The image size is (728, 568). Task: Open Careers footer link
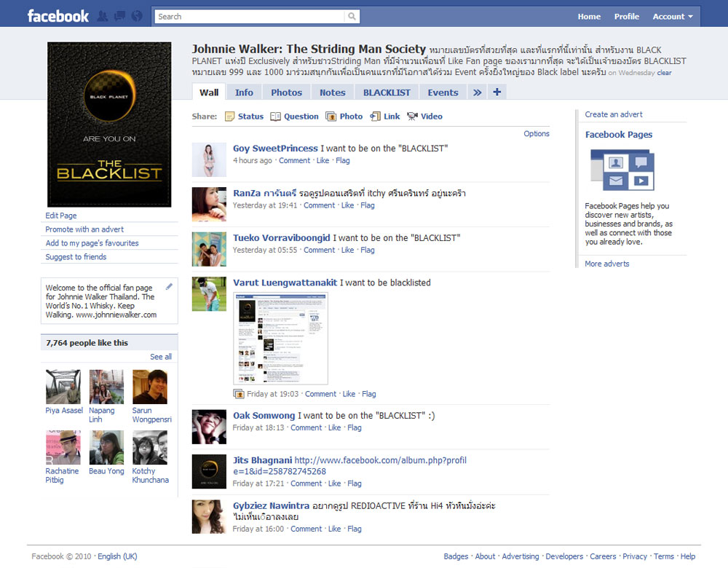pos(603,556)
